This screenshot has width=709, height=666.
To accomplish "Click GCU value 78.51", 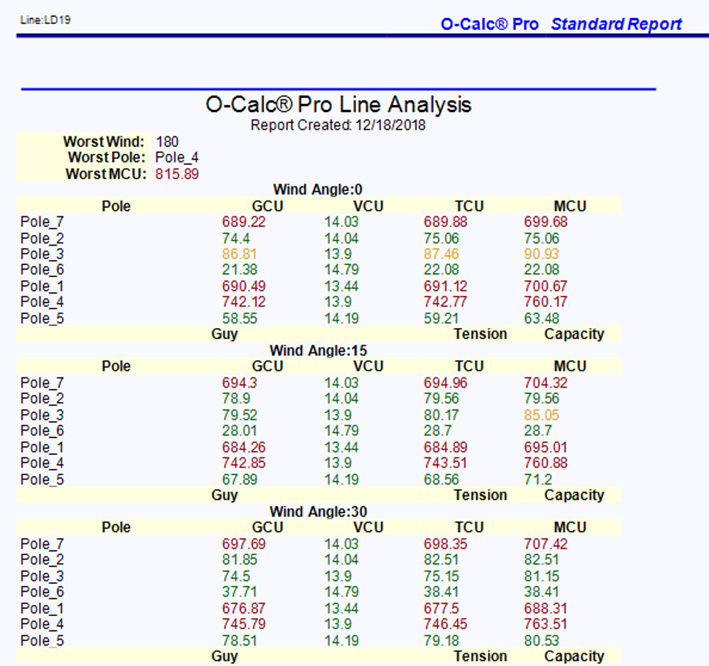I will tap(239, 640).
